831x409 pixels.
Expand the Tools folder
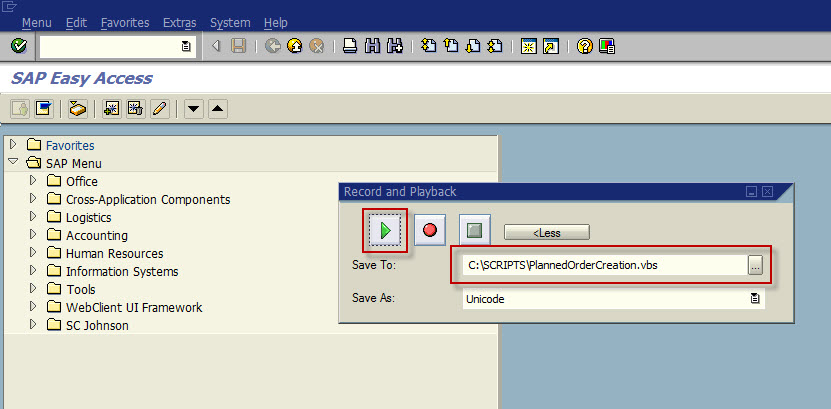coord(33,288)
